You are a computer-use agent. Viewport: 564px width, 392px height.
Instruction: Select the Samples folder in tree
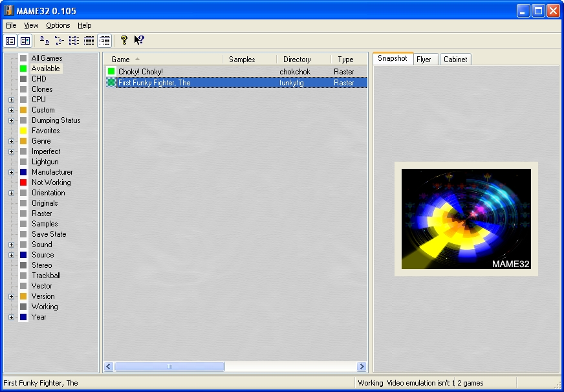point(45,224)
